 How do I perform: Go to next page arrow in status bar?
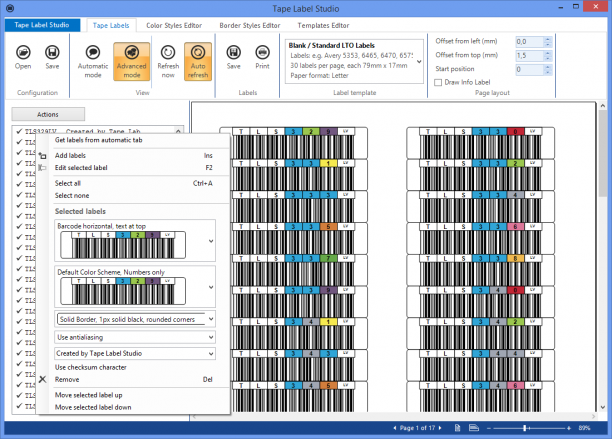click(440, 428)
